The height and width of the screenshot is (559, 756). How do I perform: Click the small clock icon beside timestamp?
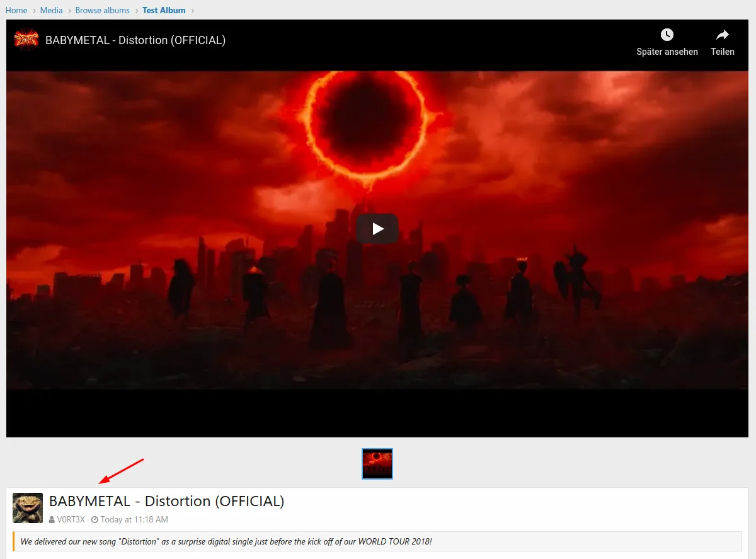(94, 520)
